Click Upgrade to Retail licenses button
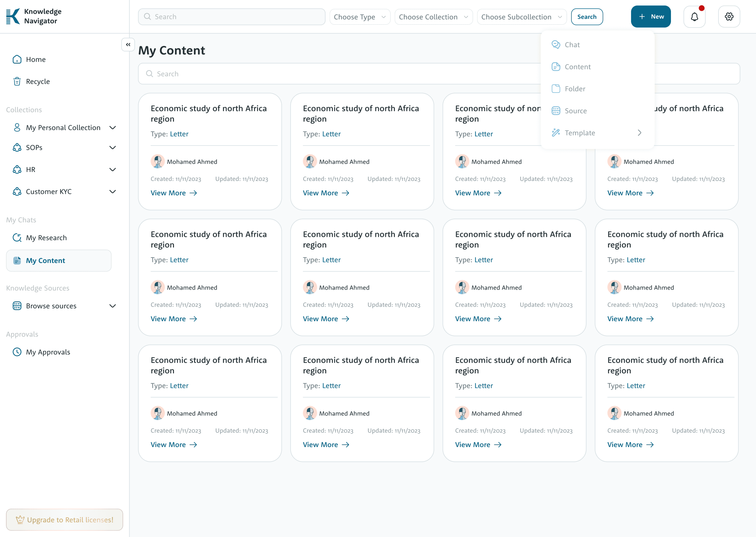 (x=64, y=520)
